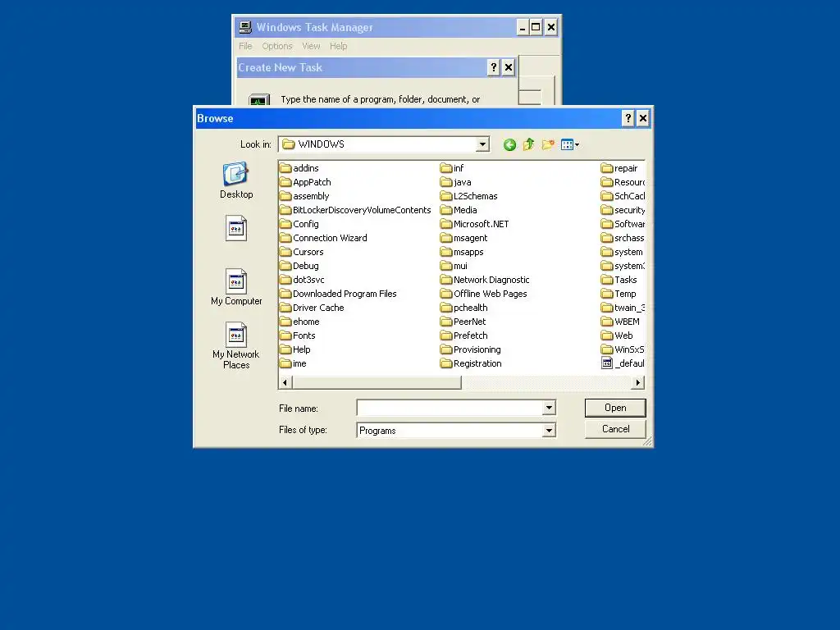
Task: Select the pchealth folder
Action: click(x=464, y=308)
